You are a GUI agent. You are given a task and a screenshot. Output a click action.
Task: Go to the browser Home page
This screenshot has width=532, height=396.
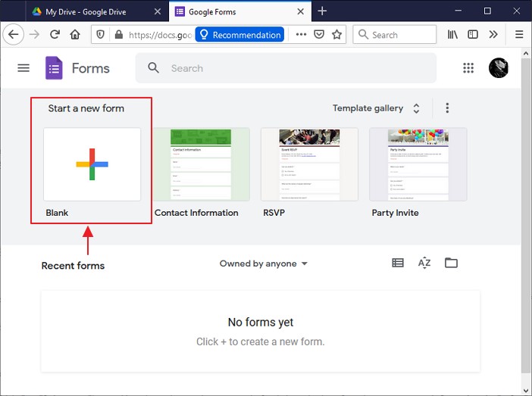click(75, 34)
